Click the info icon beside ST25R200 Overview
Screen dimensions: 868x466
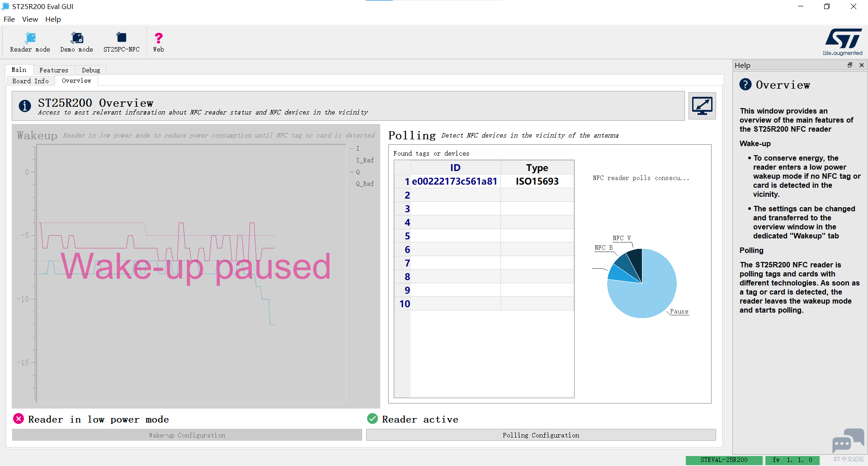pos(25,106)
